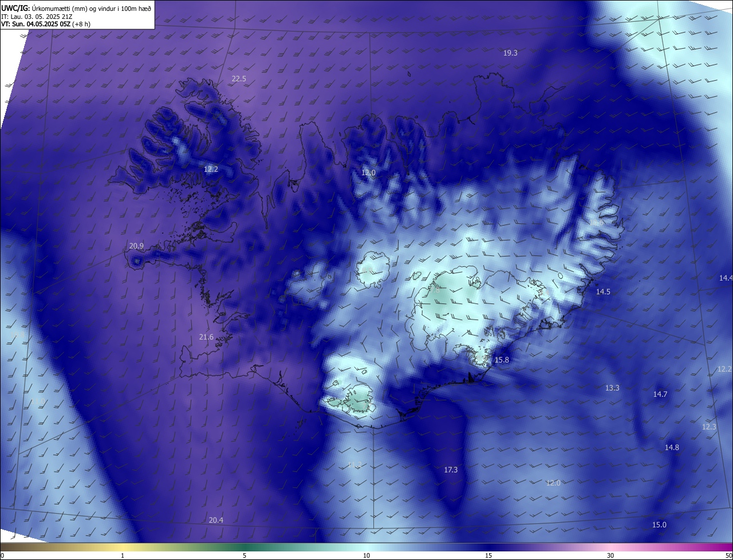Image resolution: width=733 pixels, height=560 pixels.
Task: Click the 22.5 value label on the map
Action: point(239,79)
